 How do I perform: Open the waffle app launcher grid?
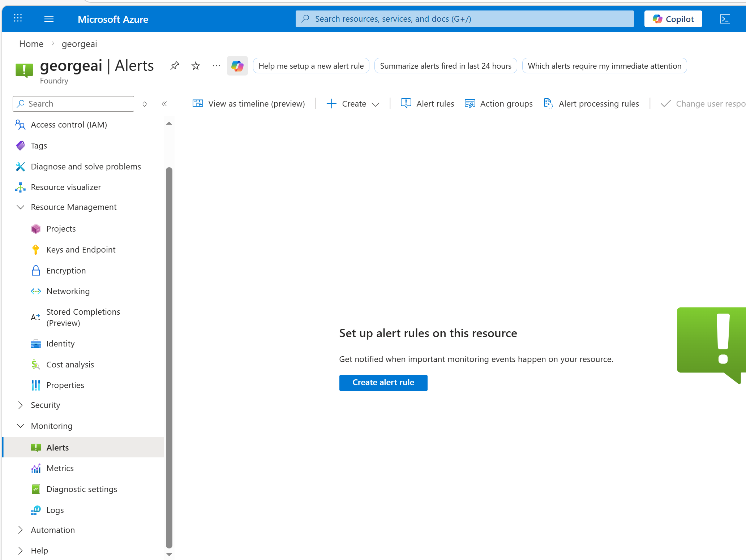[18, 18]
